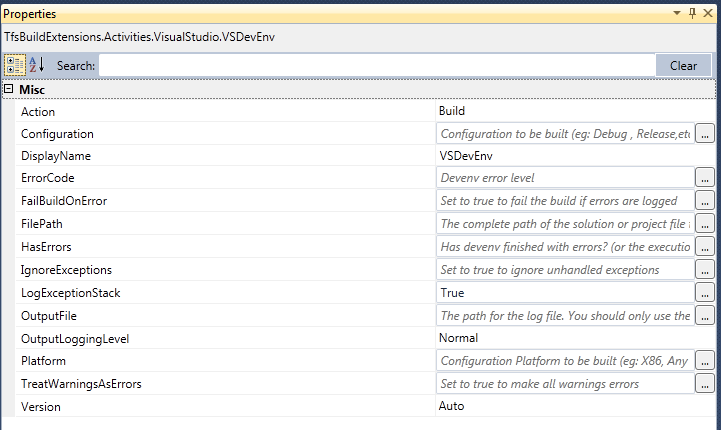Switch to categorized property view
Viewport: 721px width, 430px height.
15,65
